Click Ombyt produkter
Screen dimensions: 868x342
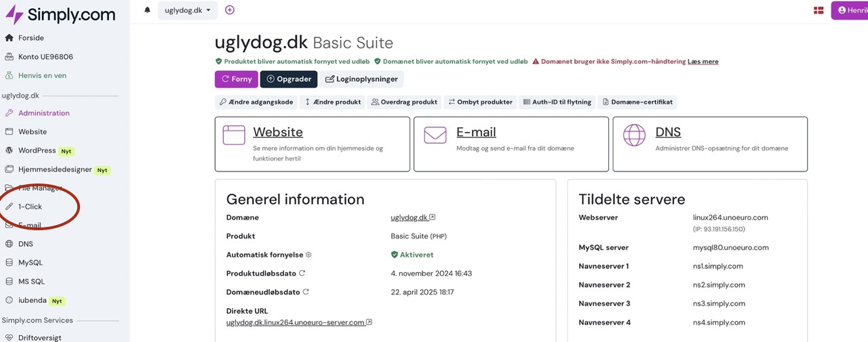pyautogui.click(x=480, y=102)
